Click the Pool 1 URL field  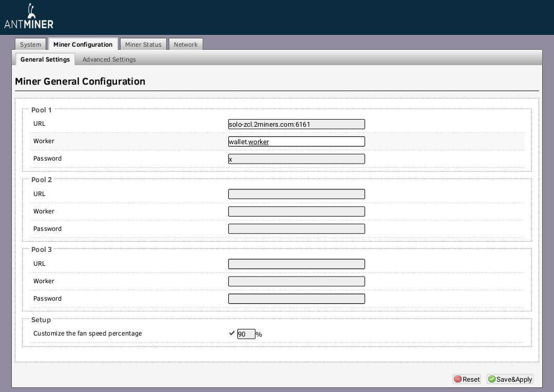[x=296, y=124]
